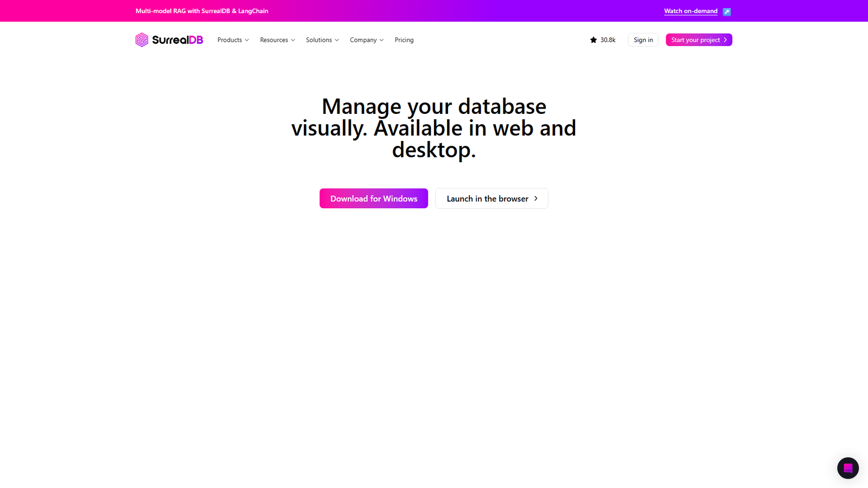Click the SurrealDB hexagon logo icon
Image resolution: width=868 pixels, height=488 pixels.
coord(142,40)
